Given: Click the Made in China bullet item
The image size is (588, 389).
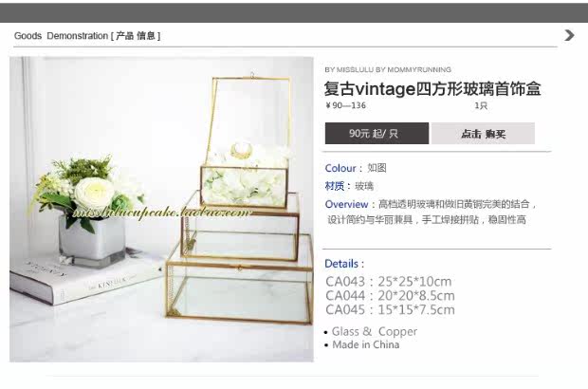Looking at the screenshot, I should (362, 344).
